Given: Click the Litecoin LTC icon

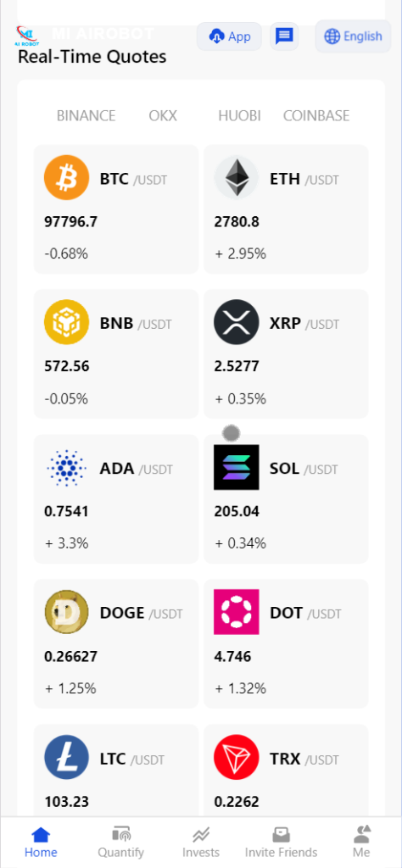Looking at the screenshot, I should [66, 757].
